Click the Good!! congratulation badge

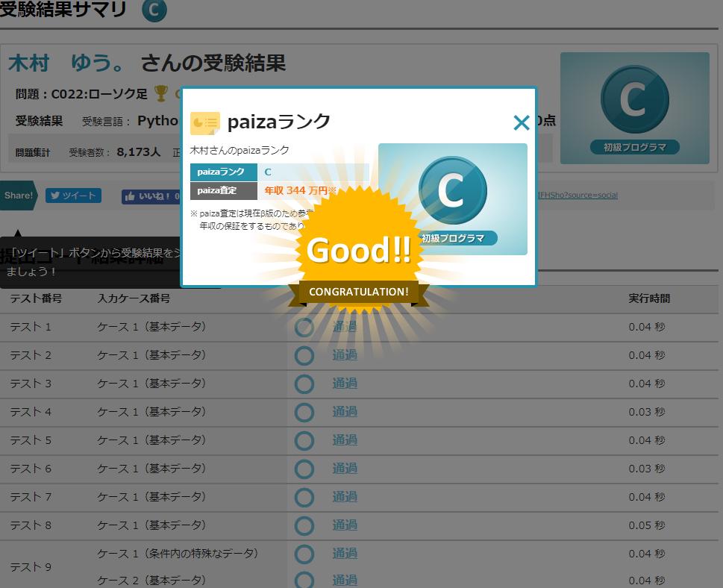[359, 251]
